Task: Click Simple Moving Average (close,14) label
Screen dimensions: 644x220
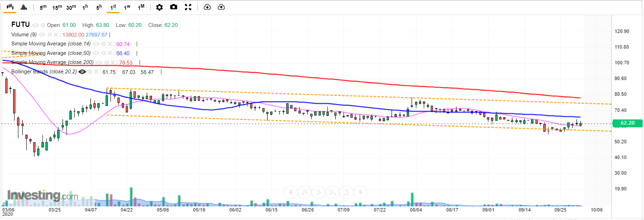Action: (51, 44)
